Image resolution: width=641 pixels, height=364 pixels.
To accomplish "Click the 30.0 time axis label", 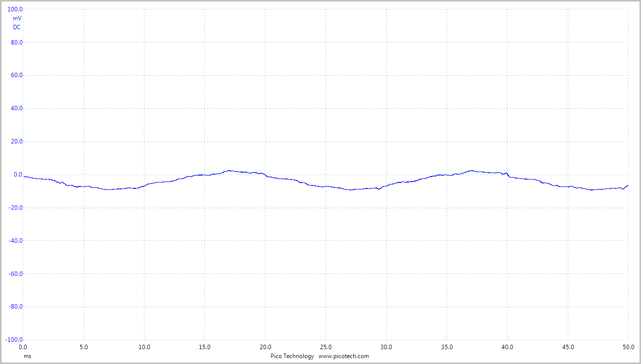I will point(386,347).
